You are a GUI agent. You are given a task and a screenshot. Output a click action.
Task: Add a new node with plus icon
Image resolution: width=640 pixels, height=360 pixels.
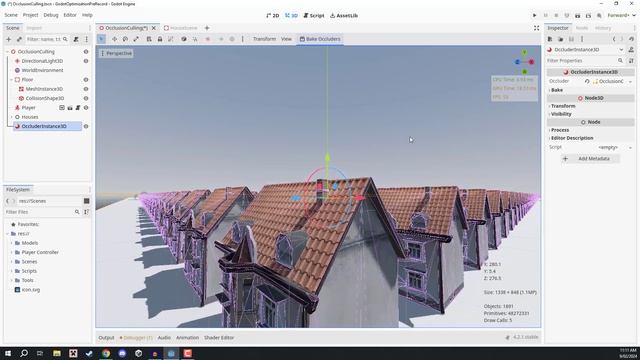coord(9,39)
